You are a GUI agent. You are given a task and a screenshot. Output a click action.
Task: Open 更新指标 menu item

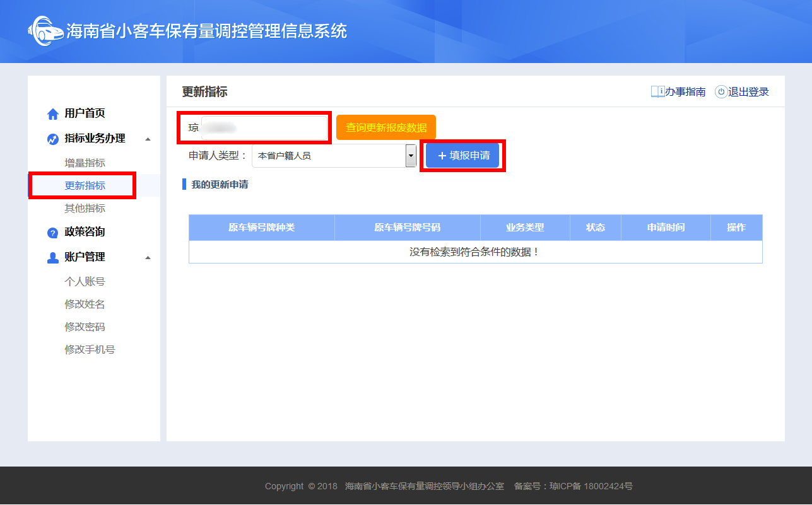click(x=85, y=185)
